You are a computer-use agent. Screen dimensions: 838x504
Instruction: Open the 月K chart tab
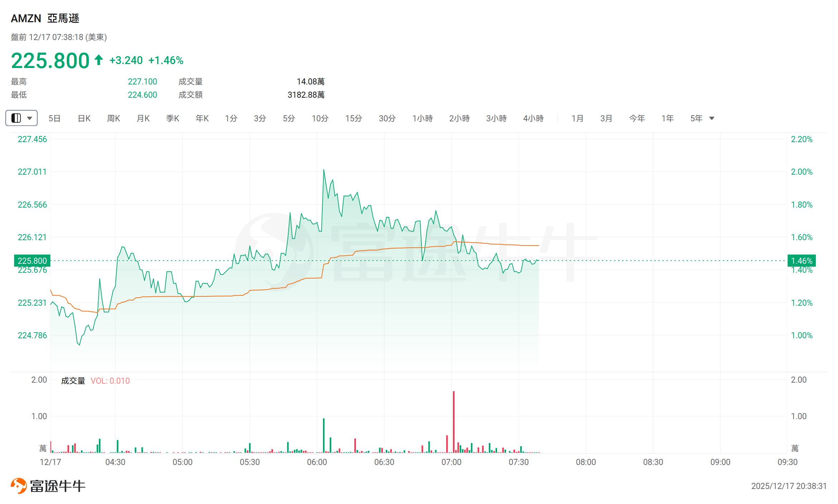click(x=143, y=118)
